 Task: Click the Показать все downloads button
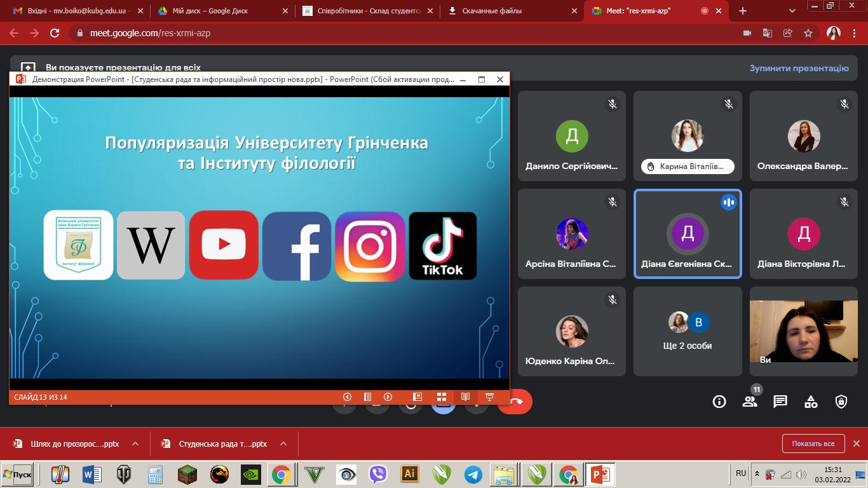[x=813, y=444]
